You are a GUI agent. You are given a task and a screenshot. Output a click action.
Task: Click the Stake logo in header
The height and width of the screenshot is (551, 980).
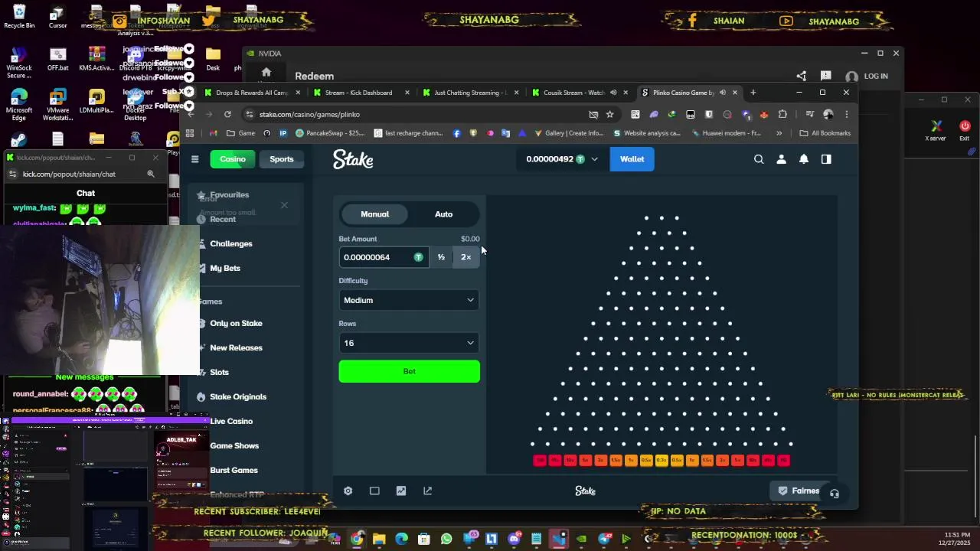click(x=353, y=159)
